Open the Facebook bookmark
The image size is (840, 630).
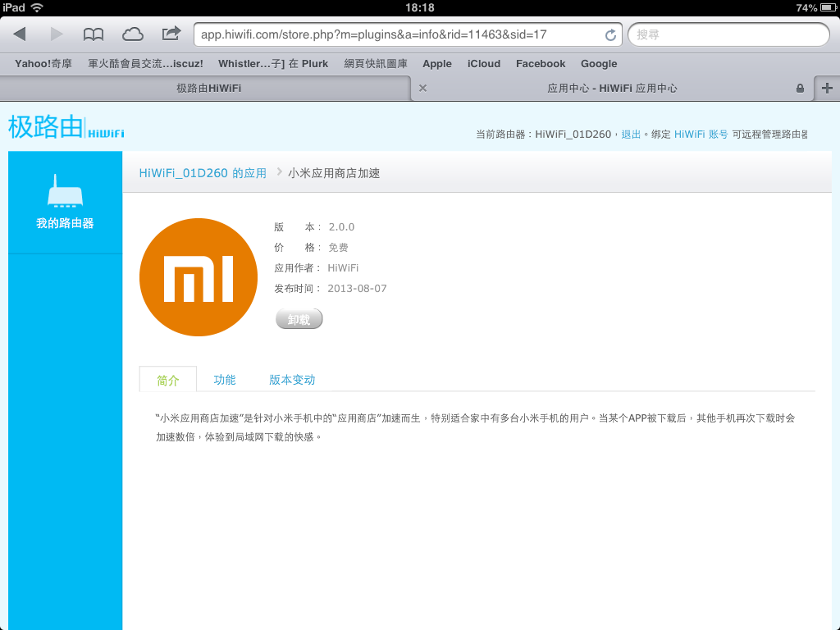click(541, 64)
